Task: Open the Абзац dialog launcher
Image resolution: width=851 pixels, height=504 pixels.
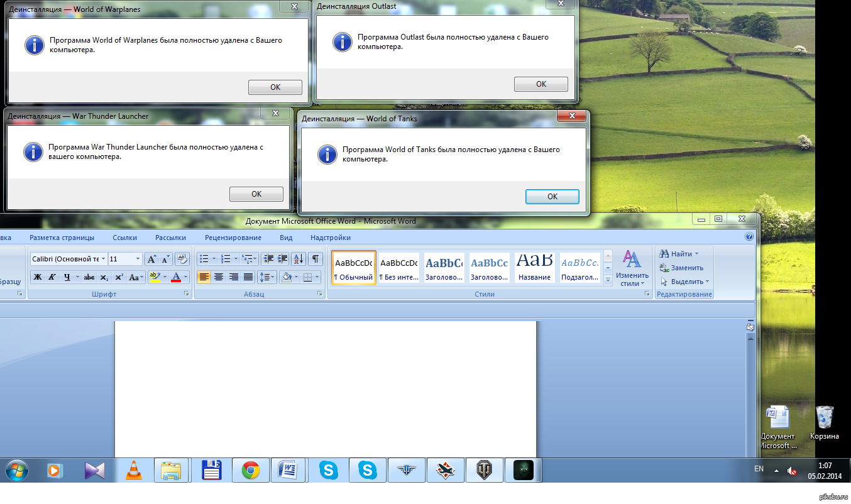Action: 321,294
